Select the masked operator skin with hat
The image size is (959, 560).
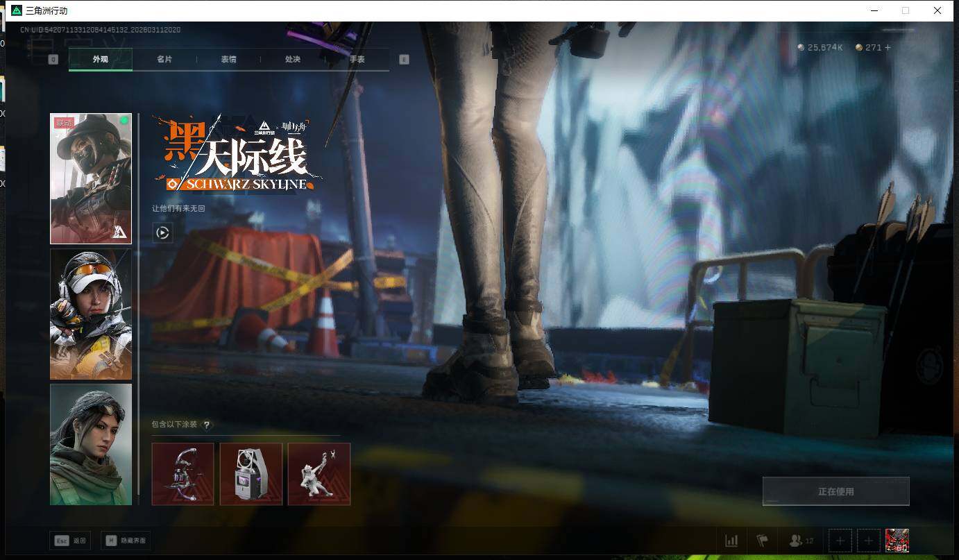click(91, 179)
